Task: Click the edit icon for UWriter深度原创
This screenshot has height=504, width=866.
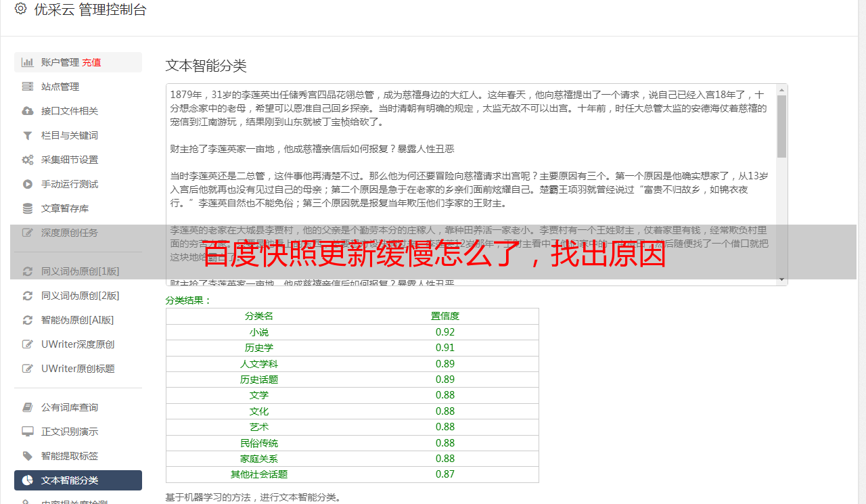Action: pyautogui.click(x=28, y=344)
